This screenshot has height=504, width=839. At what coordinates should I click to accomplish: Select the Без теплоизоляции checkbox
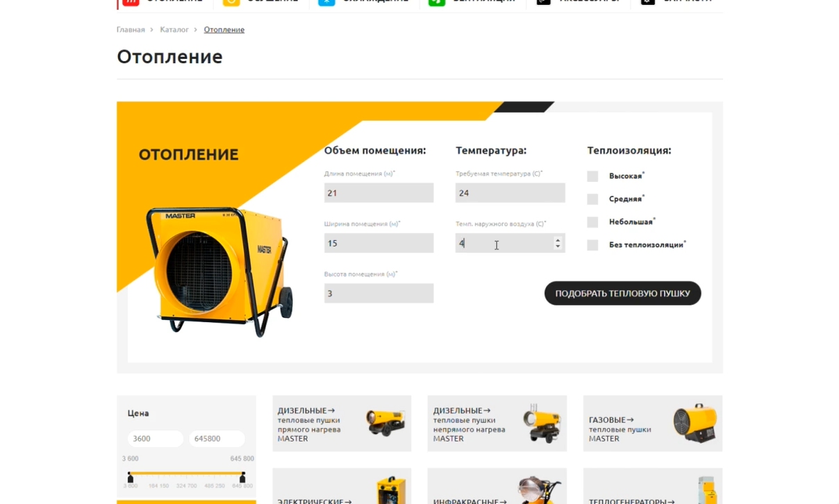pos(592,245)
